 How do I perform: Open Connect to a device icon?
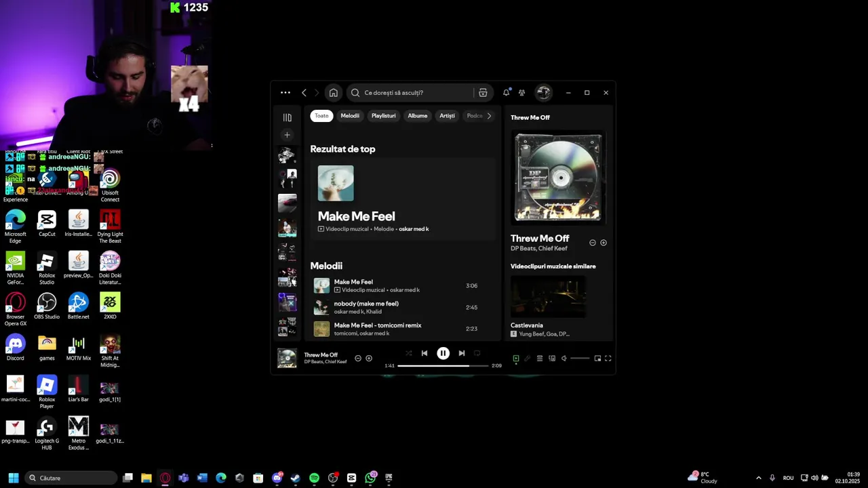552,359
